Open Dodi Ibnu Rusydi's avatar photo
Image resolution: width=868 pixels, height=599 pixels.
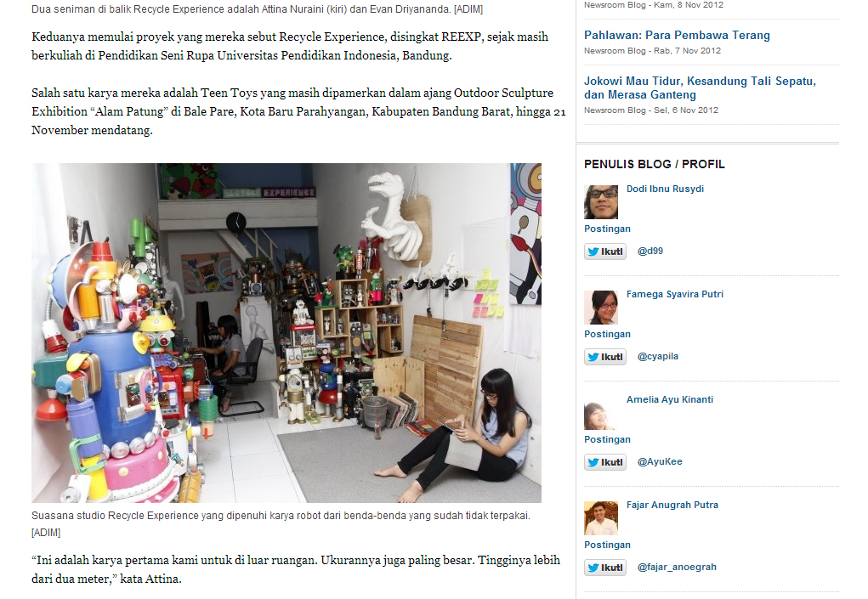click(600, 202)
